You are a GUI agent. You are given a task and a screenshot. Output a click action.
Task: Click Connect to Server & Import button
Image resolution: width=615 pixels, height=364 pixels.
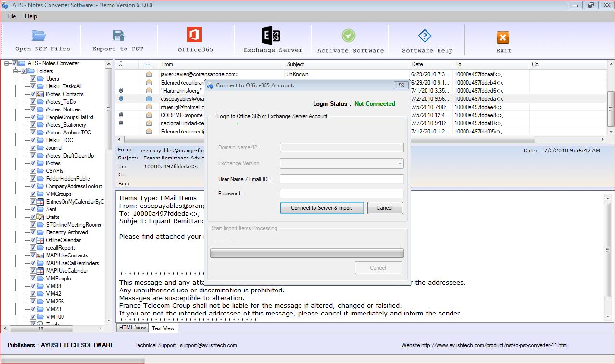tap(322, 208)
